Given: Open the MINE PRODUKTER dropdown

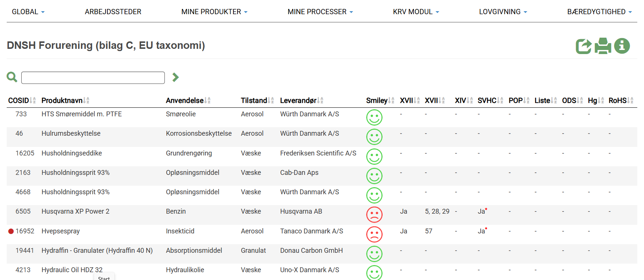Looking at the screenshot, I should tap(214, 12).
